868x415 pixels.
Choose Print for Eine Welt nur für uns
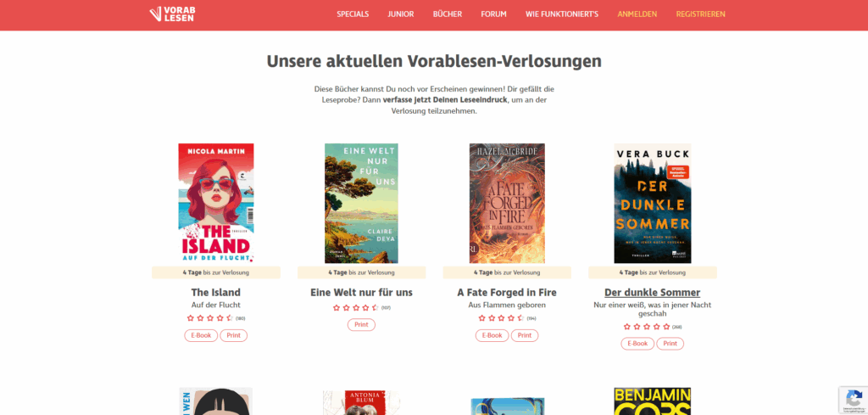point(361,325)
